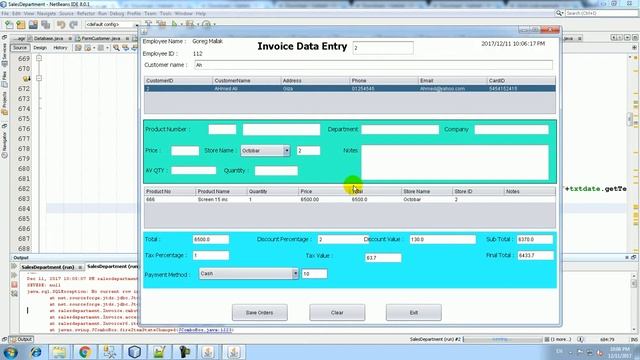640x360 pixels.
Task: Click the Exit button in the invoice form
Action: 413,313
